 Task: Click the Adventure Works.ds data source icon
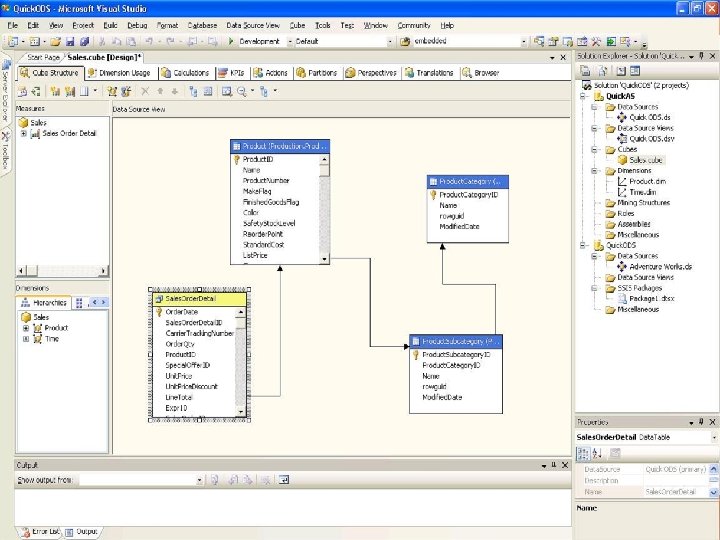pyautogui.click(x=621, y=267)
